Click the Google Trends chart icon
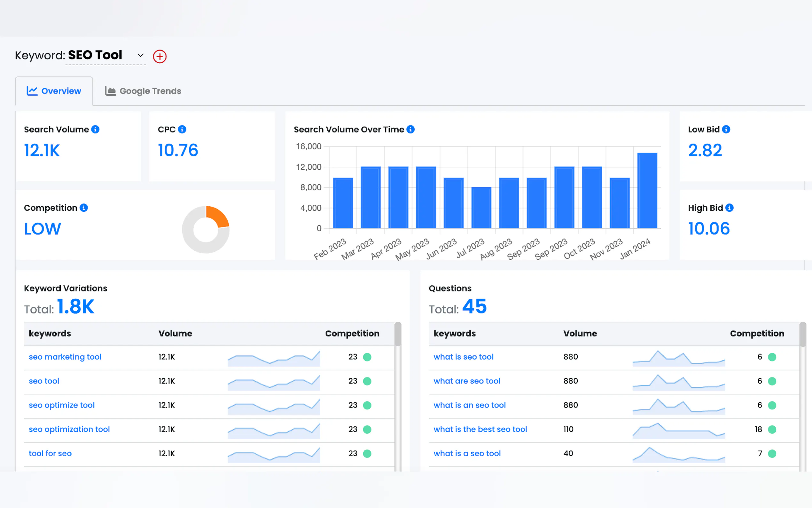This screenshot has width=812, height=508. (x=110, y=91)
